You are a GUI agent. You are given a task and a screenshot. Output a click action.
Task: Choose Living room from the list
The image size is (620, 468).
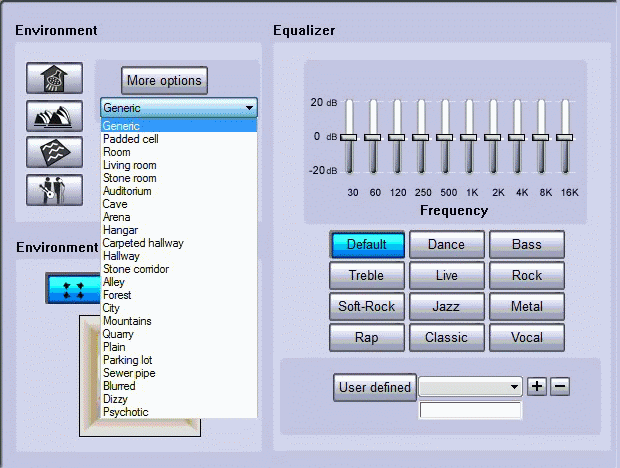tap(179, 165)
